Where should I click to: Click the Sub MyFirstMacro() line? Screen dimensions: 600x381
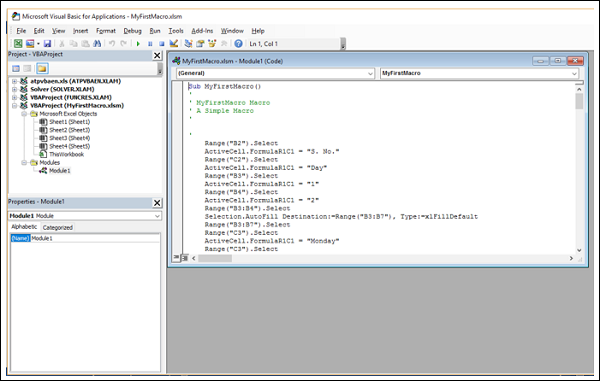pyautogui.click(x=225, y=86)
